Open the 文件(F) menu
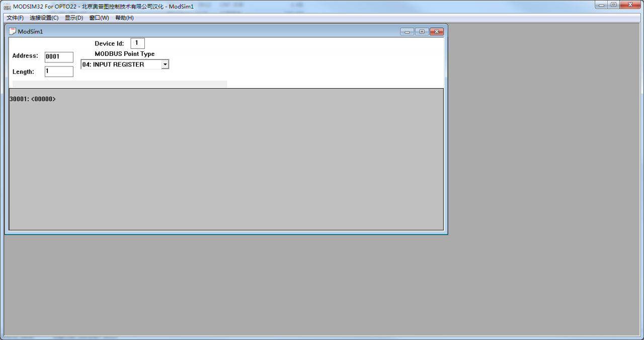The height and width of the screenshot is (340, 644). (15, 18)
